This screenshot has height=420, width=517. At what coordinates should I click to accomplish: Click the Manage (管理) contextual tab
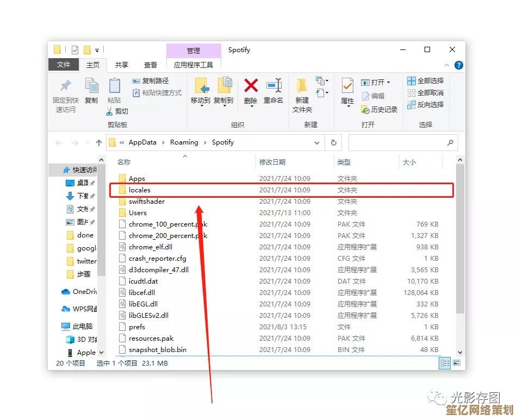(194, 51)
